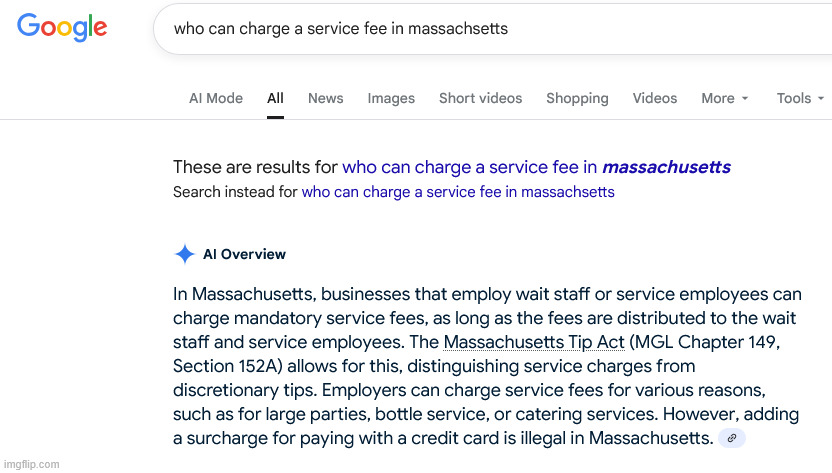Switch to the AI Mode tab
Viewport: 832px width, 473px height.
point(216,98)
